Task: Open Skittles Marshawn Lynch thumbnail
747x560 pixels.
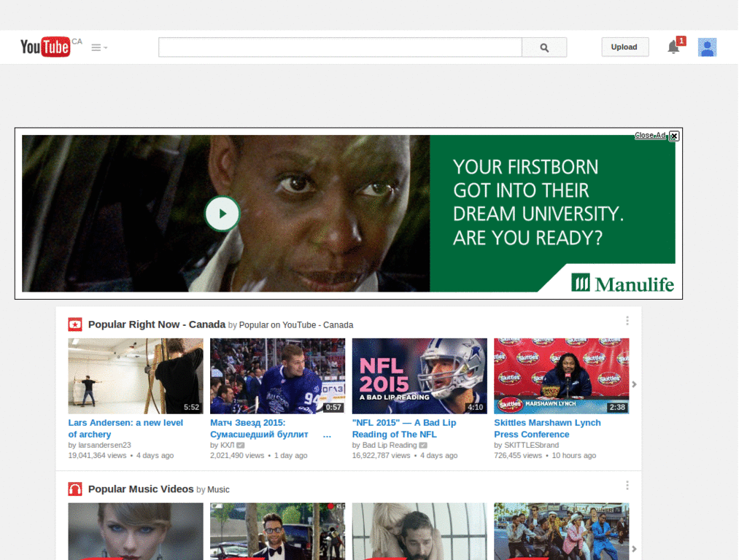Action: tap(562, 376)
